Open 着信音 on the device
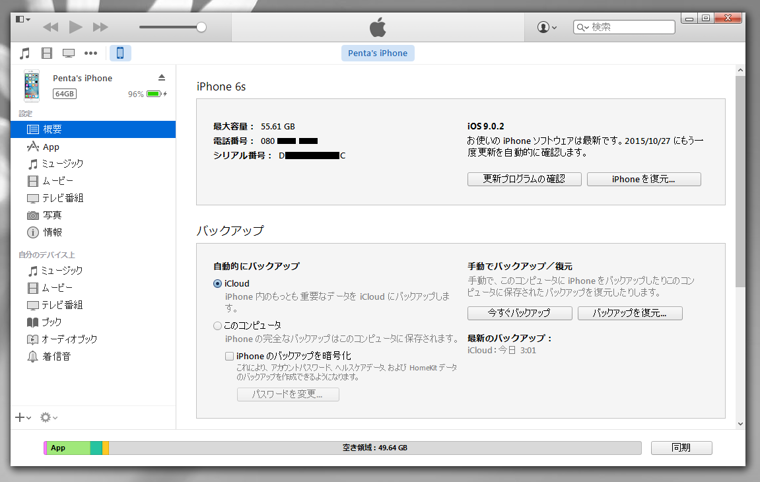Viewport: 760px width, 482px height. coord(93,356)
